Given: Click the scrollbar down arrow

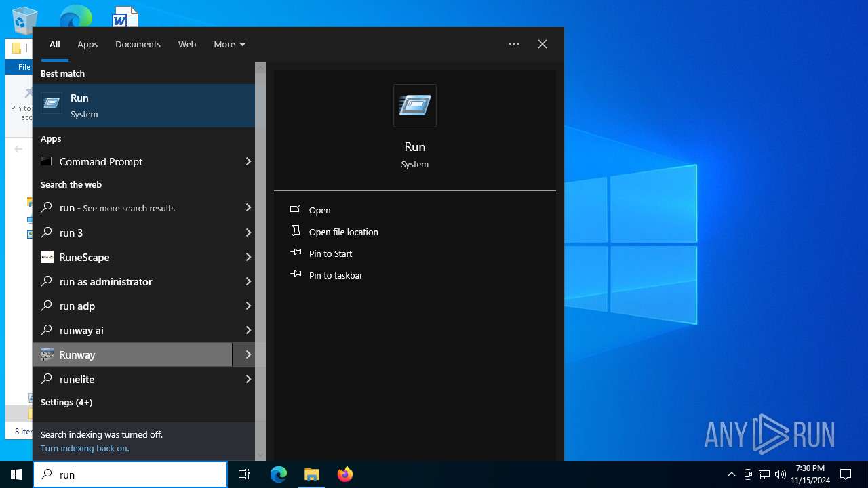Looking at the screenshot, I should [260, 455].
